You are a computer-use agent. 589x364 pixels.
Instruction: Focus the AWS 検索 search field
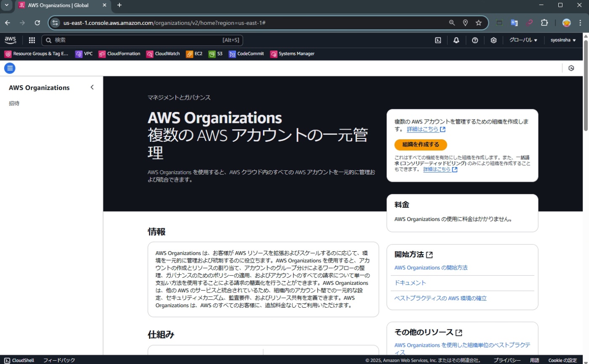[142, 40]
